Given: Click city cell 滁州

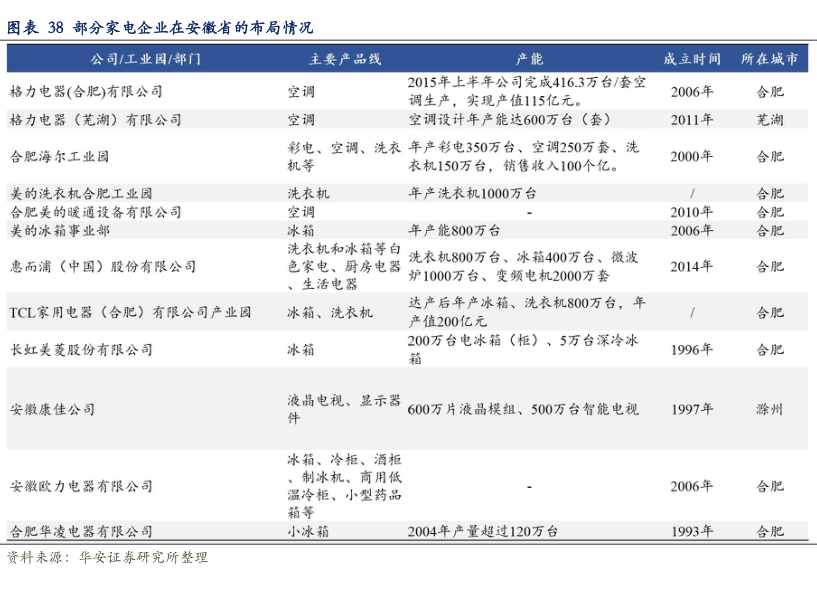Looking at the screenshot, I should [x=770, y=409].
